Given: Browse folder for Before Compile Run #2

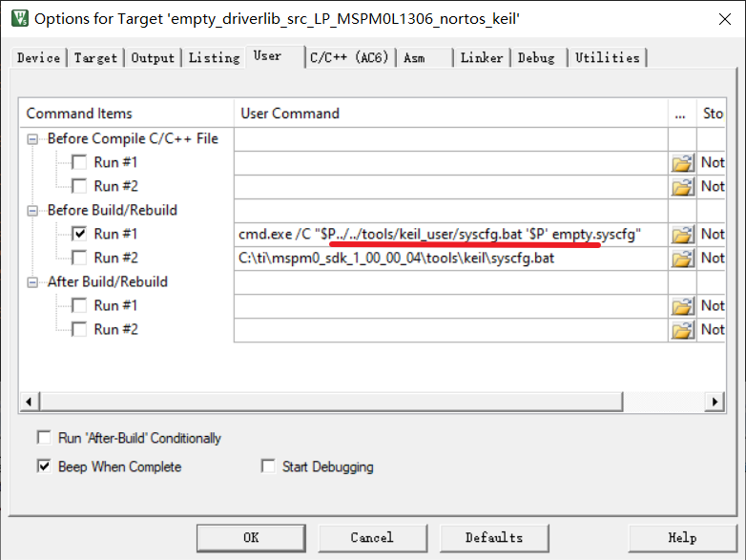Looking at the screenshot, I should pyautogui.click(x=682, y=187).
